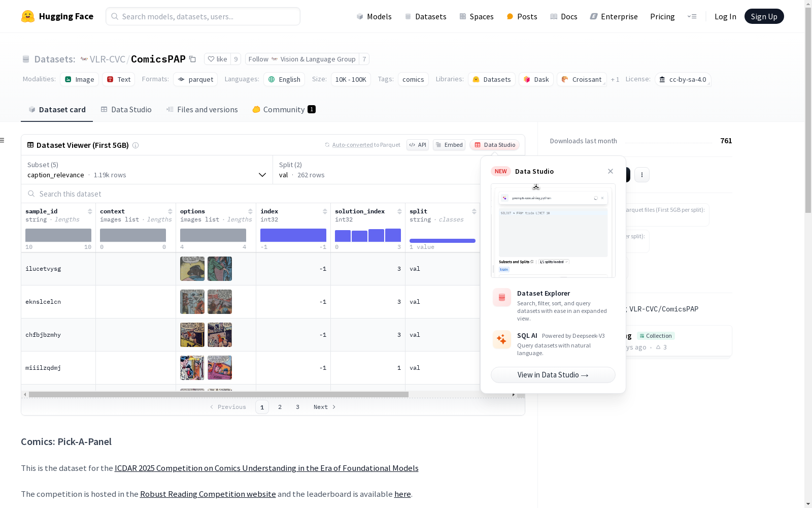The image size is (812, 508).
Task: Select the parquet format tag
Action: coord(195,79)
